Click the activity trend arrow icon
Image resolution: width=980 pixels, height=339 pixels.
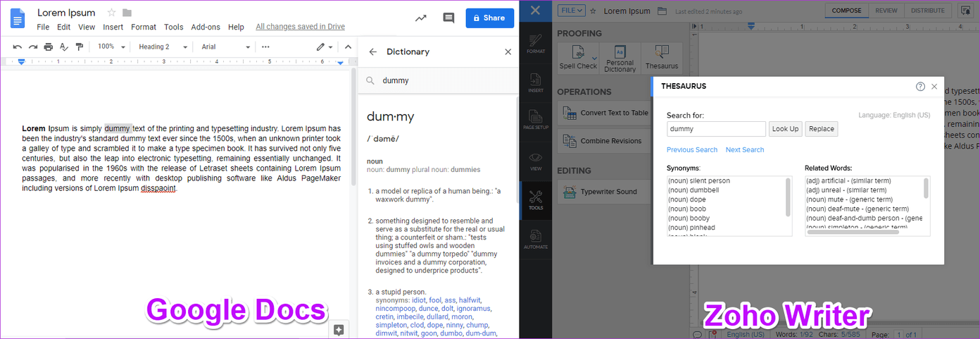[421, 18]
